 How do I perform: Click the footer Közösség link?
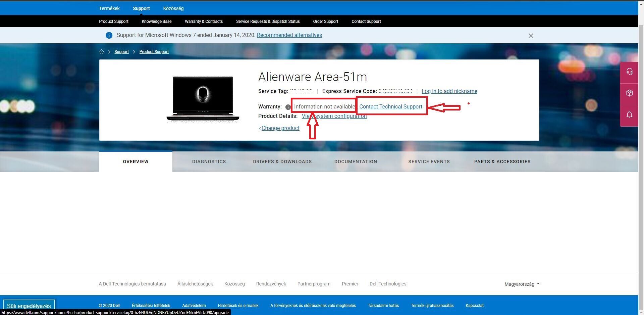234,284
